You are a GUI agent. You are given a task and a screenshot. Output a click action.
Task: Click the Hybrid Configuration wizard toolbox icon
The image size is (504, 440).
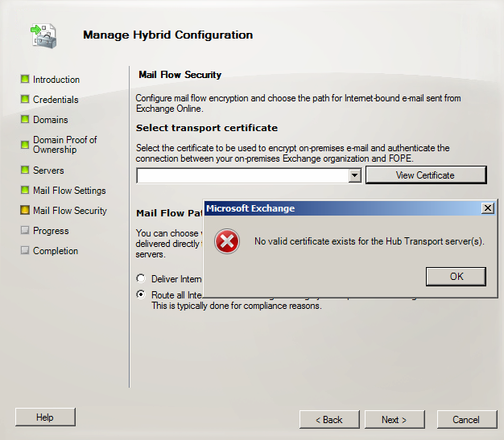[x=44, y=36]
